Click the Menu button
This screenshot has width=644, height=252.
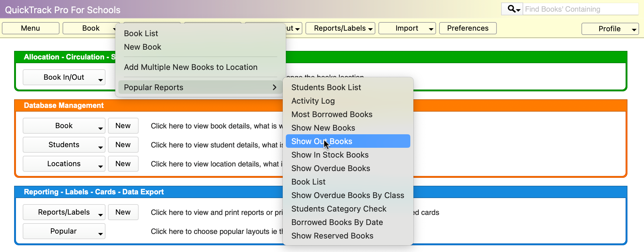30,28
